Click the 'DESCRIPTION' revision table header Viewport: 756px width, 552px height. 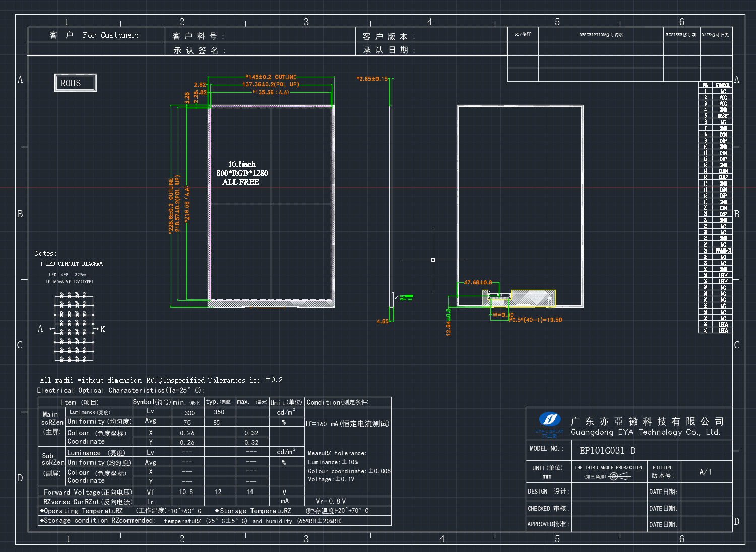601,35
